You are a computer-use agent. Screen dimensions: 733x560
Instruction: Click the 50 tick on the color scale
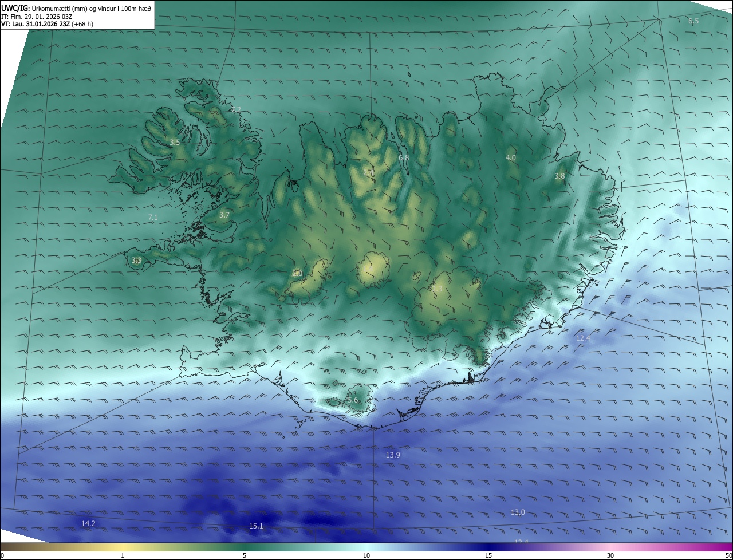pos(728,555)
